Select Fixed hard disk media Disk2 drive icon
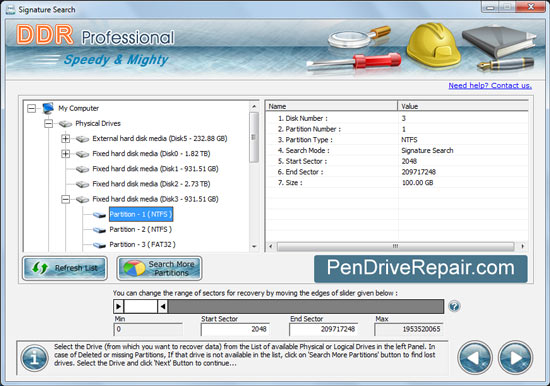550x386 pixels. point(82,184)
